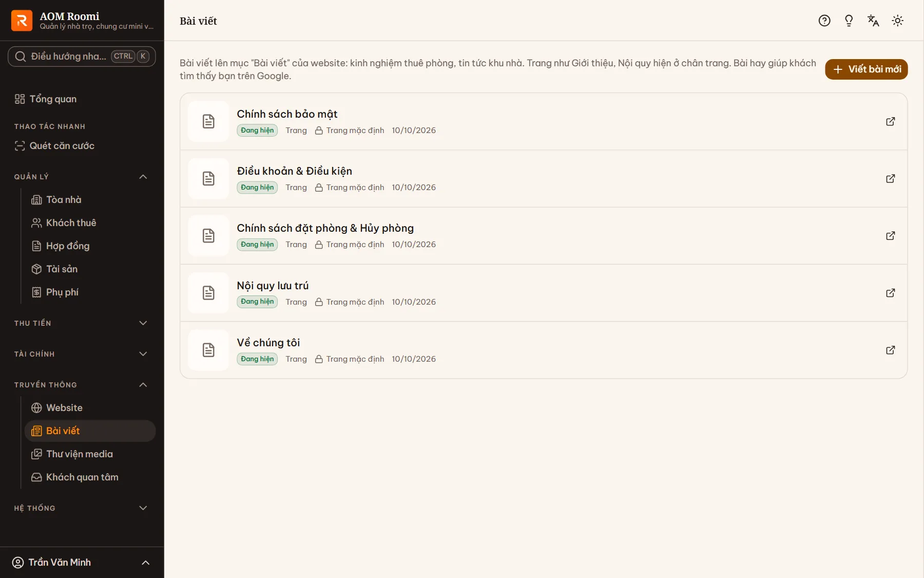The width and height of the screenshot is (924, 578).
Task: Click Đang hiện badge on Điều khoản row
Action: click(257, 188)
